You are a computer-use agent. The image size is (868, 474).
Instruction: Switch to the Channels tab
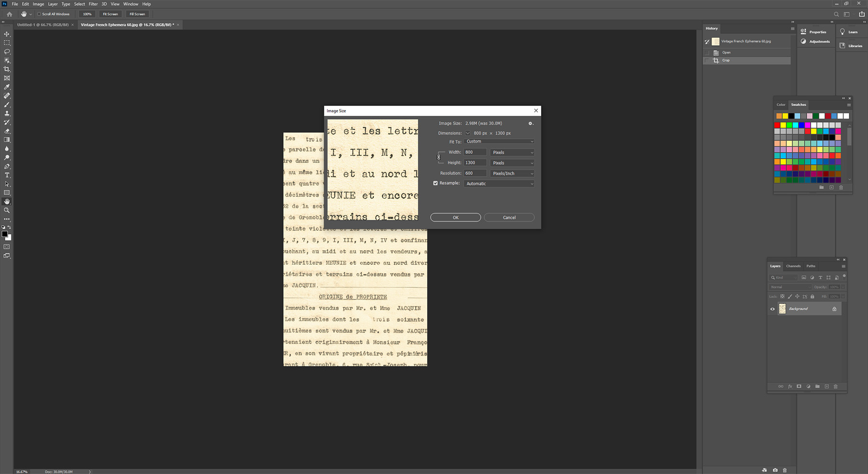pyautogui.click(x=793, y=266)
